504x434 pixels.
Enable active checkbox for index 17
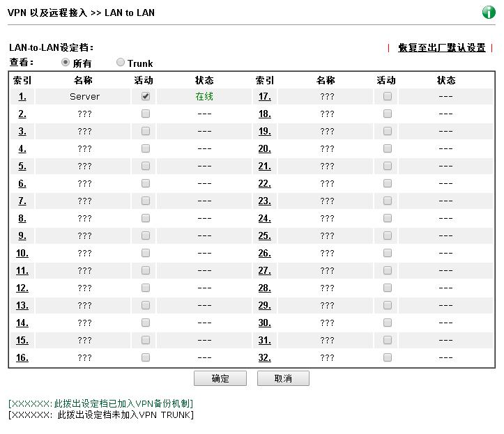[x=388, y=96]
